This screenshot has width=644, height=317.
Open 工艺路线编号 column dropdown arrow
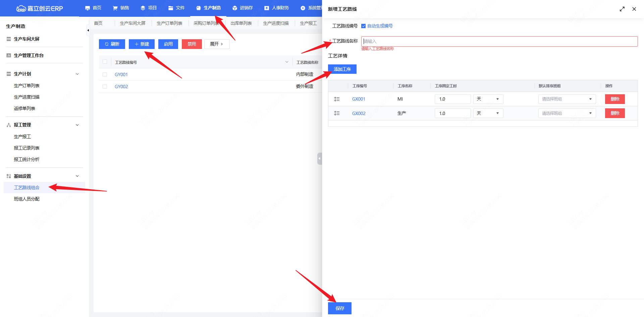coord(287,62)
